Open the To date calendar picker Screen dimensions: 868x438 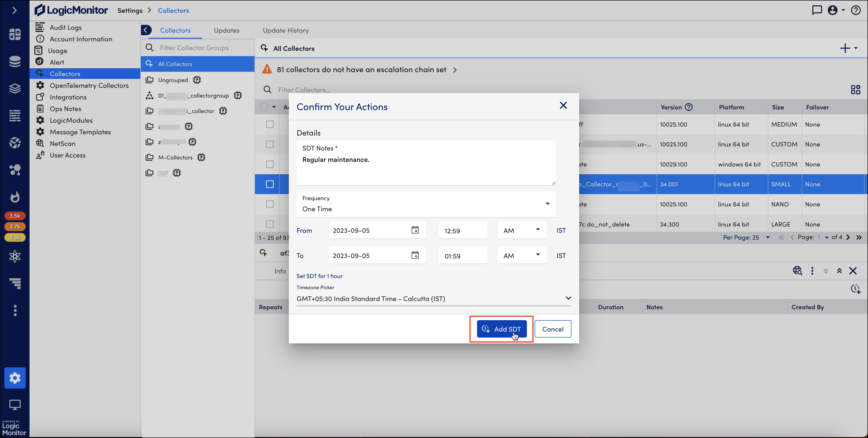click(x=415, y=255)
